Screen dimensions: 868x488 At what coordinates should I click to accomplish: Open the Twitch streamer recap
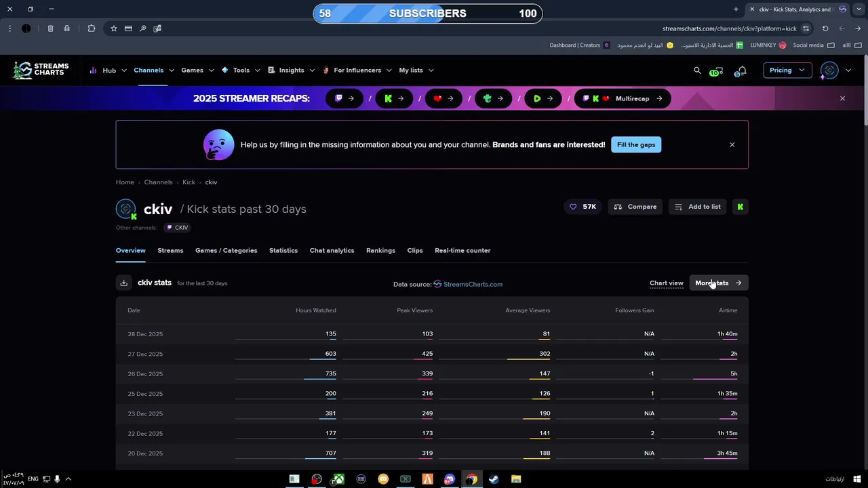click(x=344, y=99)
